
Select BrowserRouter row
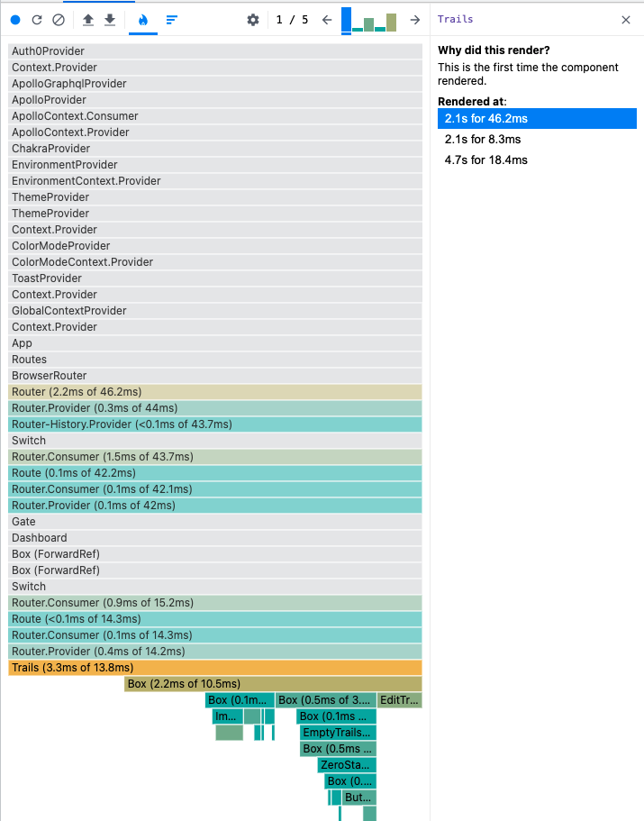215,376
